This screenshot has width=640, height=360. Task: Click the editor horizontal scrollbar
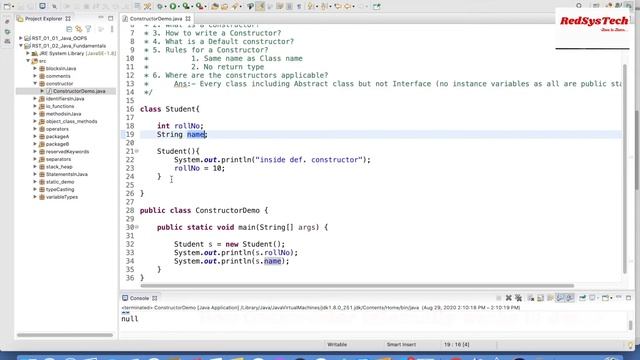point(357,286)
